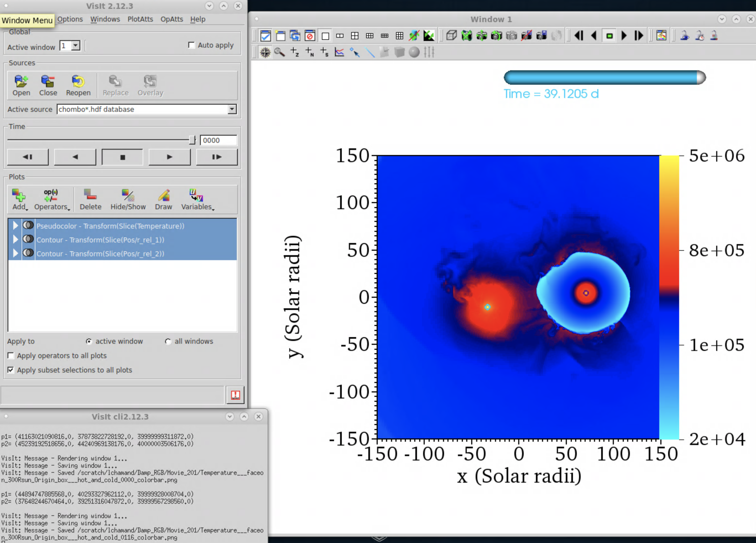Set 3x3 window layout icon
The width and height of the screenshot is (756, 543).
pyautogui.click(x=399, y=35)
